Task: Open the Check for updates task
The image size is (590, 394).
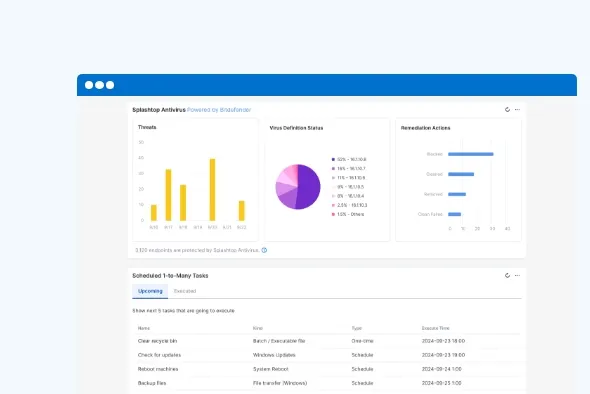Action: 159,355
